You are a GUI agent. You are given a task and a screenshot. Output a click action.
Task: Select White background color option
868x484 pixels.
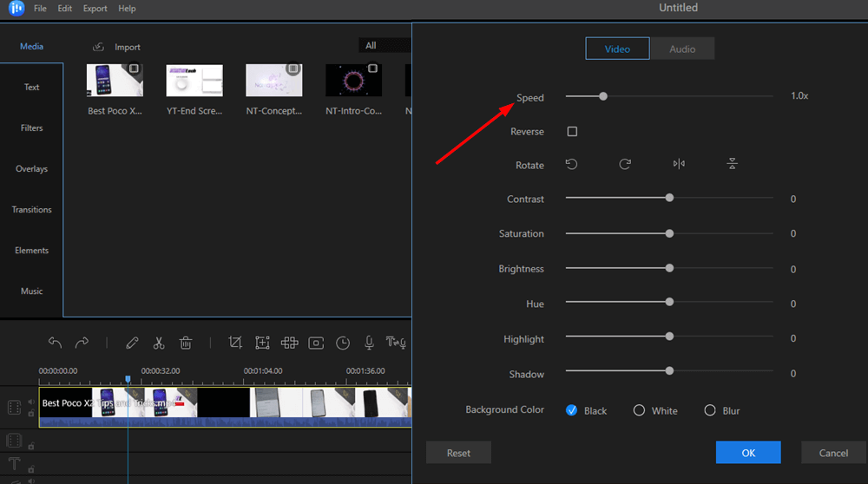click(x=640, y=410)
